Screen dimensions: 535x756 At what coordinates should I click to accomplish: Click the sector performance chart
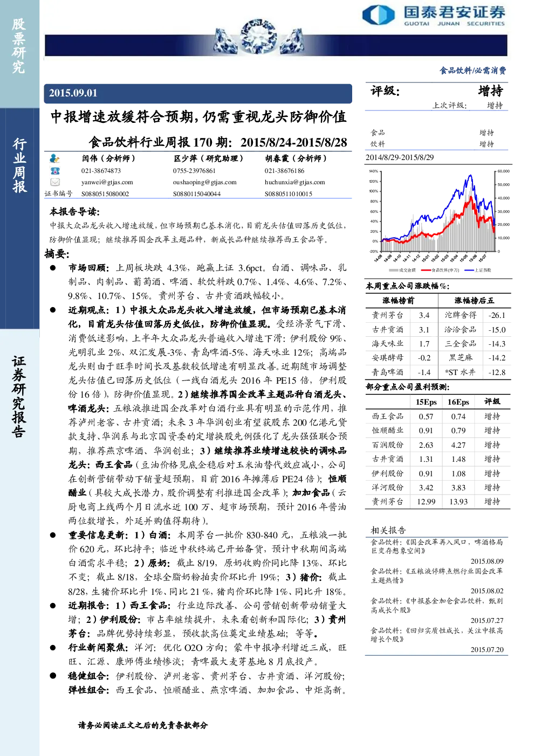pyautogui.click(x=438, y=220)
